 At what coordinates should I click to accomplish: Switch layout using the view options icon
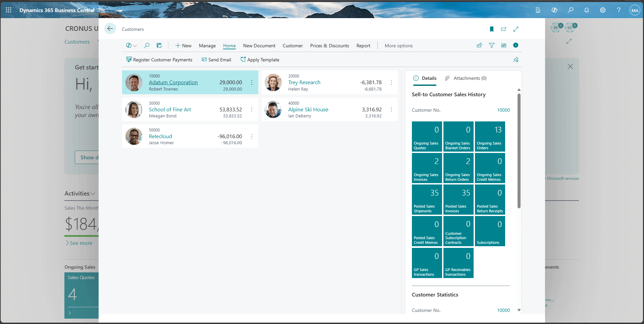click(504, 45)
